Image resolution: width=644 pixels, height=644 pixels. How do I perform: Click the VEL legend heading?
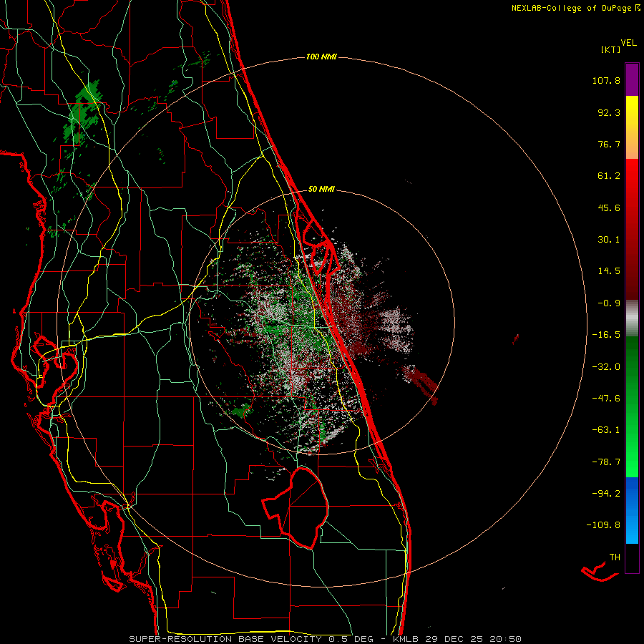point(628,43)
